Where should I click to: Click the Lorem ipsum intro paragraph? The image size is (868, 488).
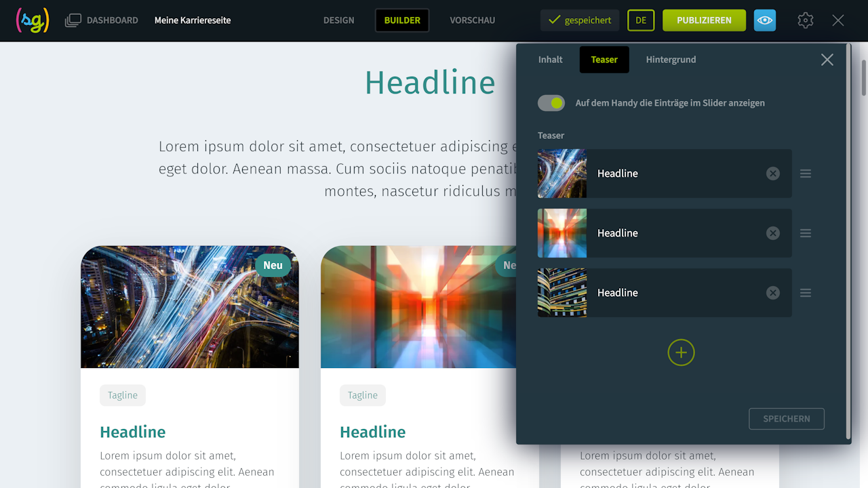(337, 169)
